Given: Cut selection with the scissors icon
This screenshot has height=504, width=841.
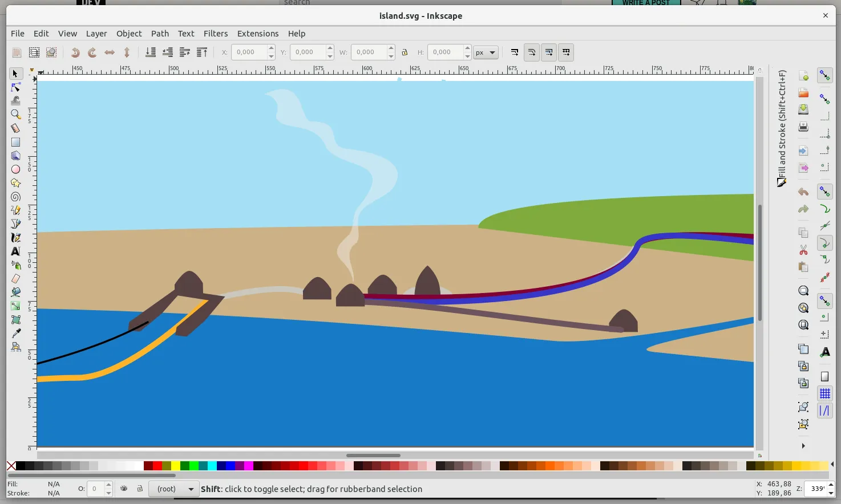Looking at the screenshot, I should click(803, 250).
